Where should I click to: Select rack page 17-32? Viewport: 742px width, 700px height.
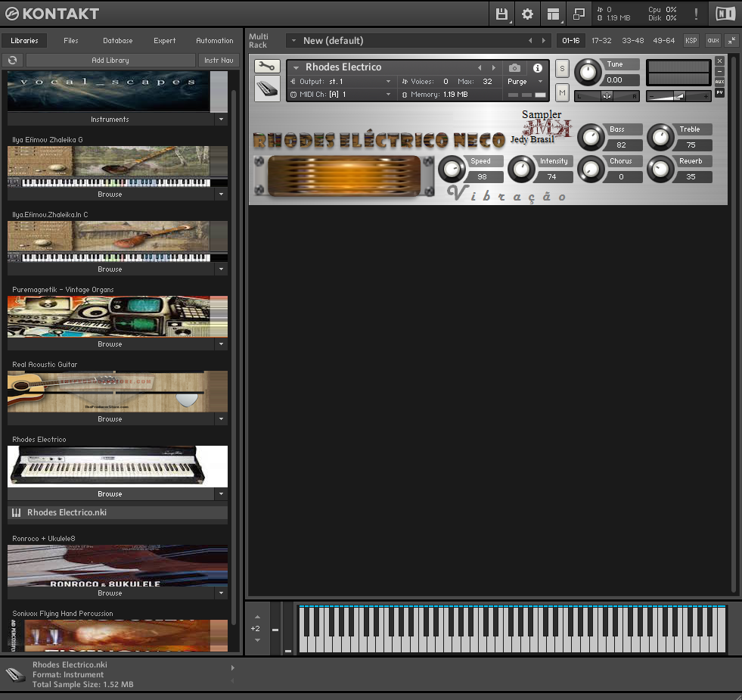pyautogui.click(x=601, y=41)
